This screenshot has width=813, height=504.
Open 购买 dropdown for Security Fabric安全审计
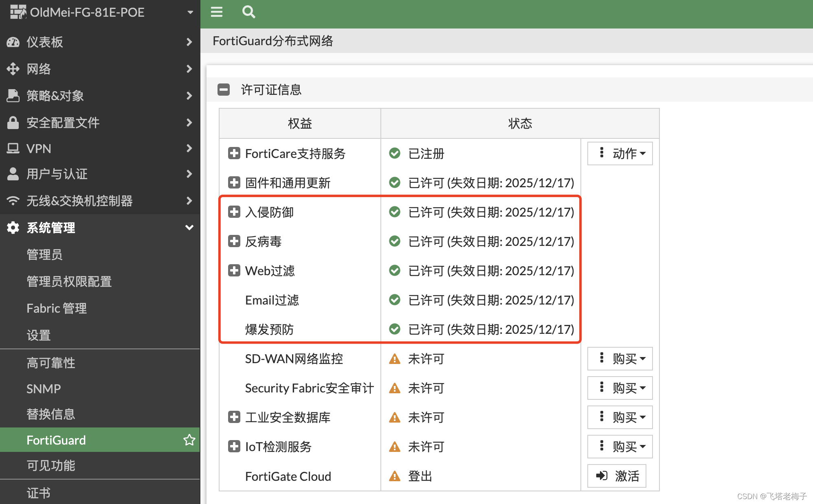(x=620, y=388)
